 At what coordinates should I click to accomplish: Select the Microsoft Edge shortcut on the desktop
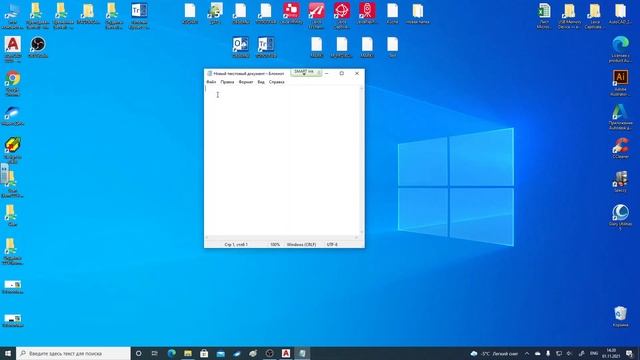(620, 49)
